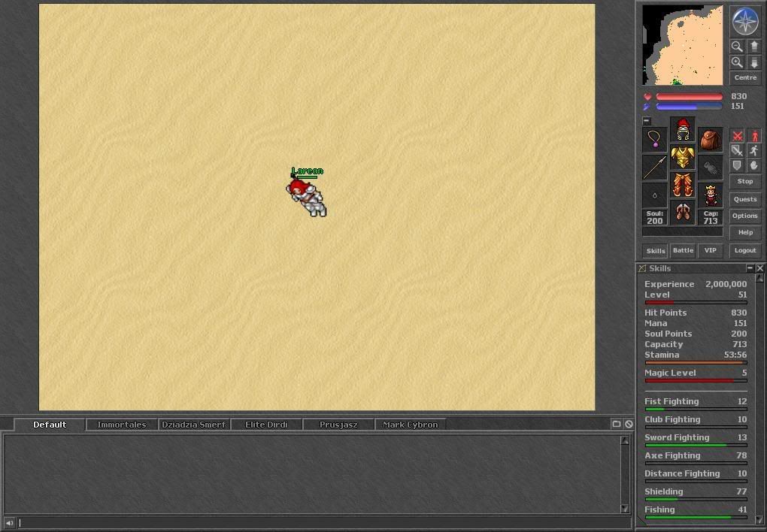Click the empty shield hand slot
The image size is (767, 532).
[x=711, y=168]
